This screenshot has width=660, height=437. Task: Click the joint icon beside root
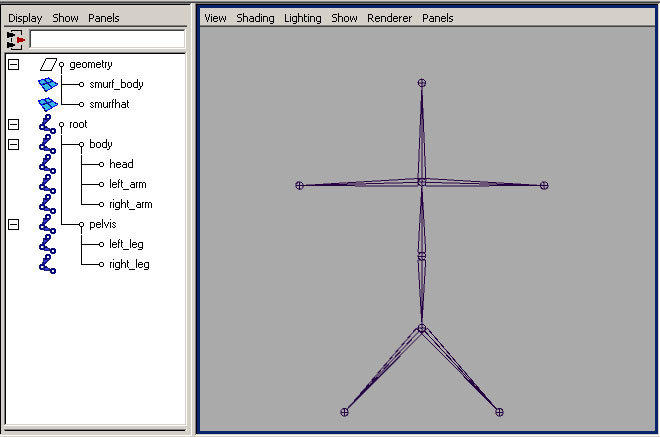coord(47,124)
